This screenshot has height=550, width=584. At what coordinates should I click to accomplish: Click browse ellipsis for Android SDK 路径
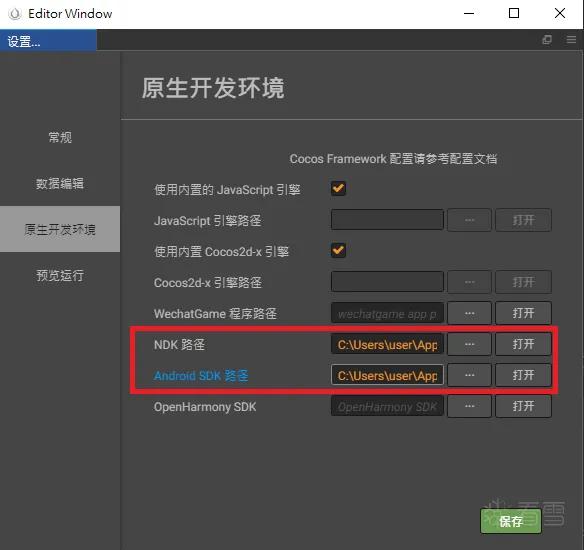[x=469, y=375]
